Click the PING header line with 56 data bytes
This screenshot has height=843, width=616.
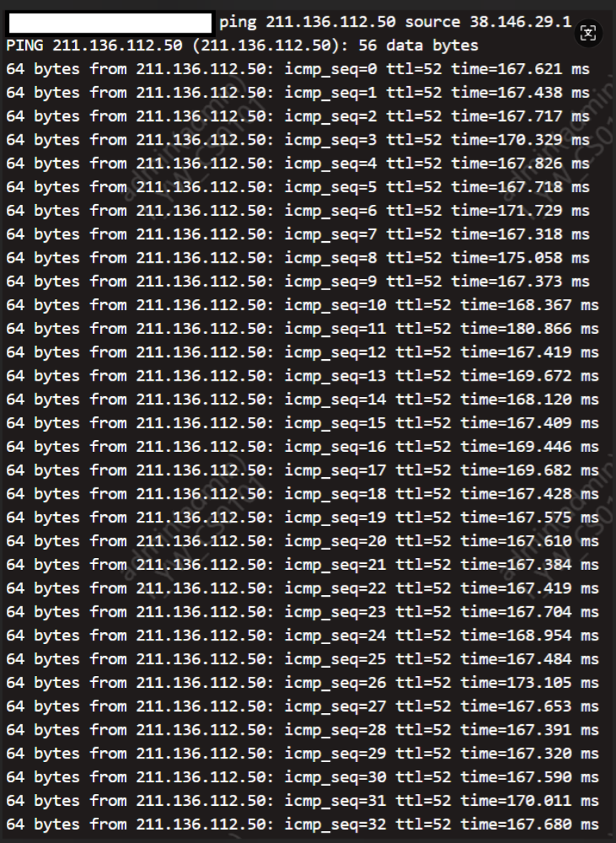tap(242, 45)
